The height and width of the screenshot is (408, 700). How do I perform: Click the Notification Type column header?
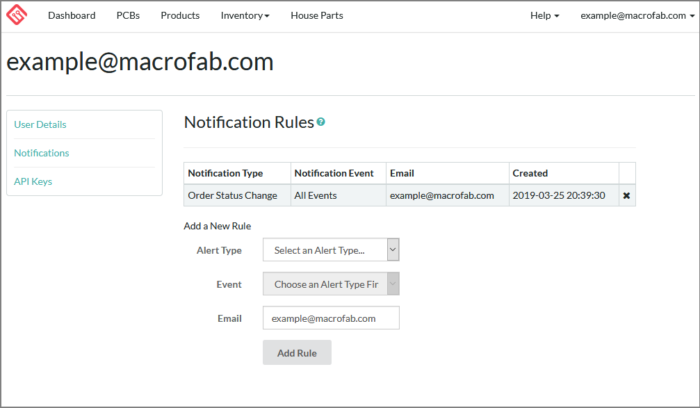coord(225,173)
